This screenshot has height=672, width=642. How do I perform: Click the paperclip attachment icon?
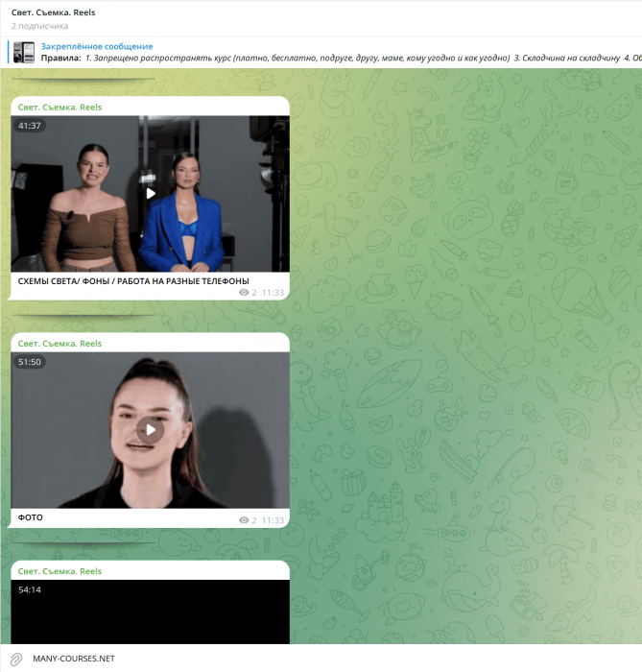[16, 659]
